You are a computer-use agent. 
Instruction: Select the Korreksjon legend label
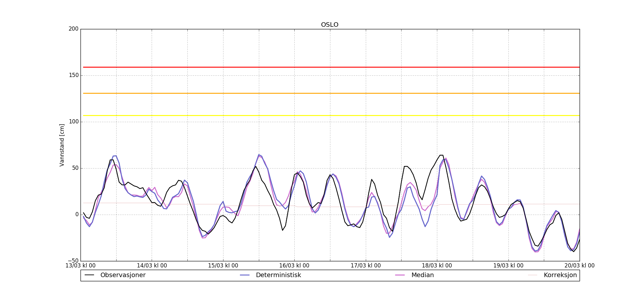[560, 275]
